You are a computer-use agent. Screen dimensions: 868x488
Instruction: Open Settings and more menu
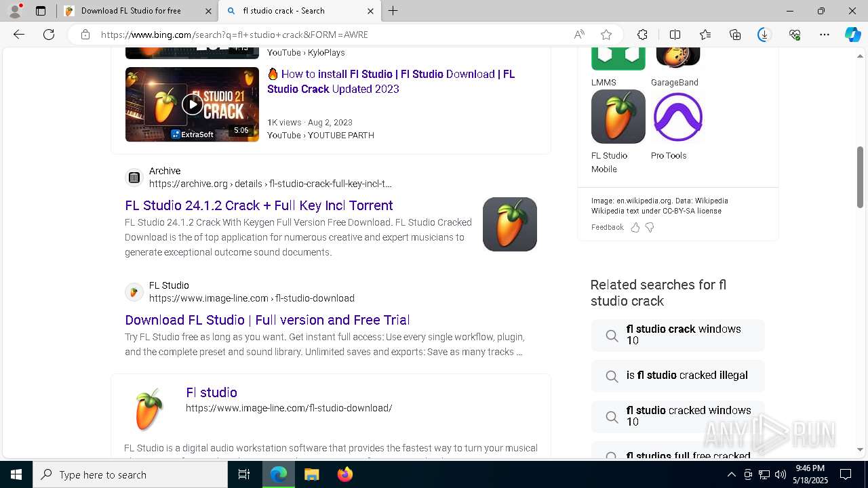825,35
